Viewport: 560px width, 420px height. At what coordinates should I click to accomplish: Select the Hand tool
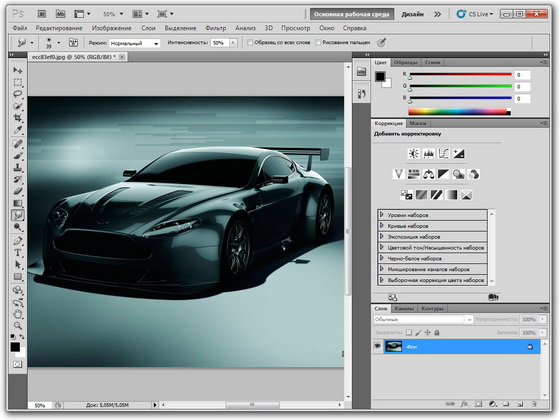(x=18, y=314)
